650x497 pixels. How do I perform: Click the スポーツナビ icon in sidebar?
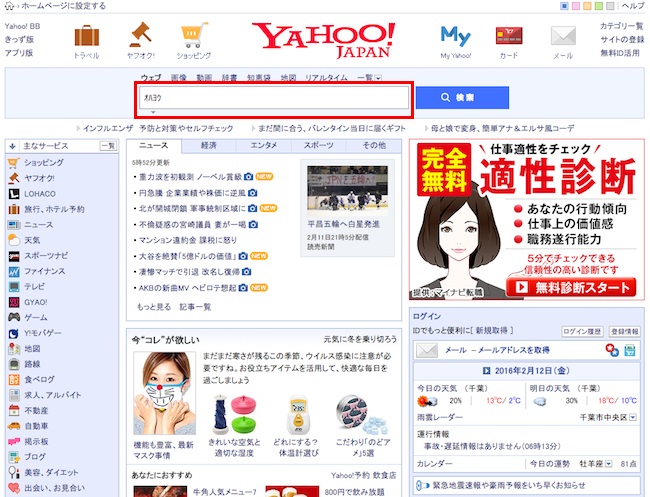coord(14,256)
